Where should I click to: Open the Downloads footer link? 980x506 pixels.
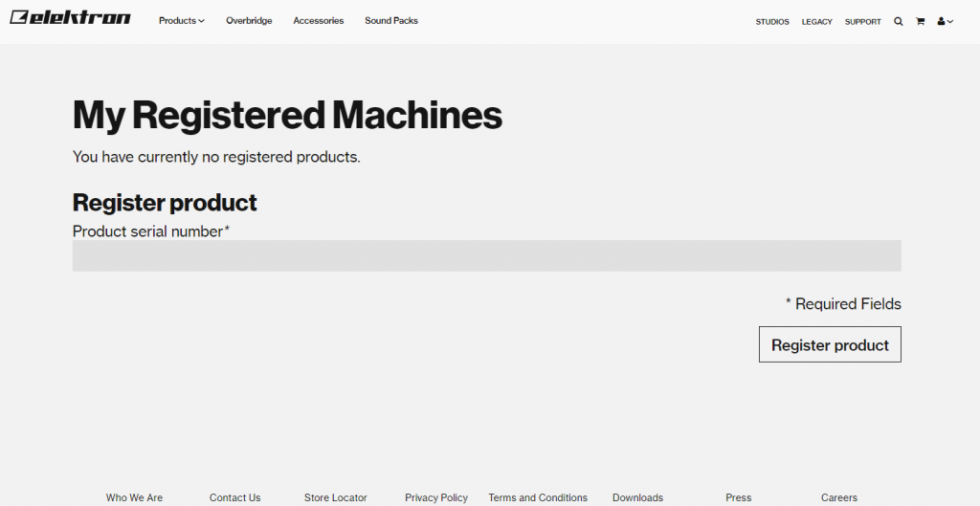pyautogui.click(x=637, y=498)
